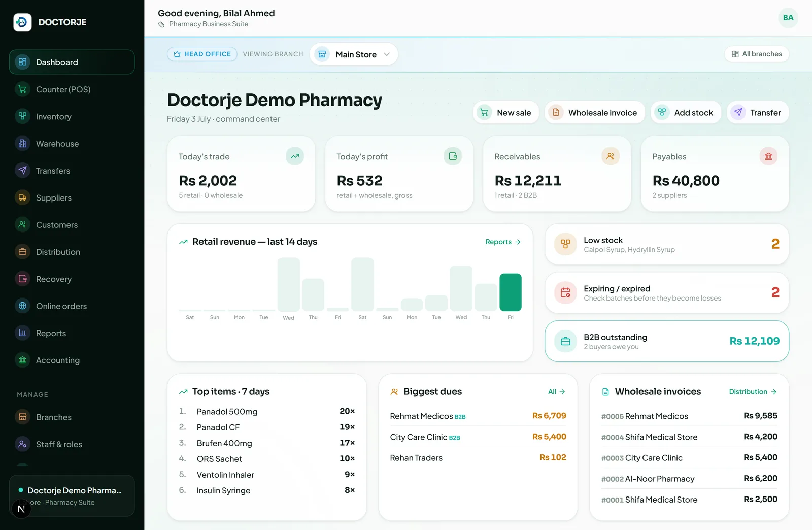The height and width of the screenshot is (530, 812).
Task: Expand the Main Store branch dropdown
Action: pyautogui.click(x=354, y=54)
